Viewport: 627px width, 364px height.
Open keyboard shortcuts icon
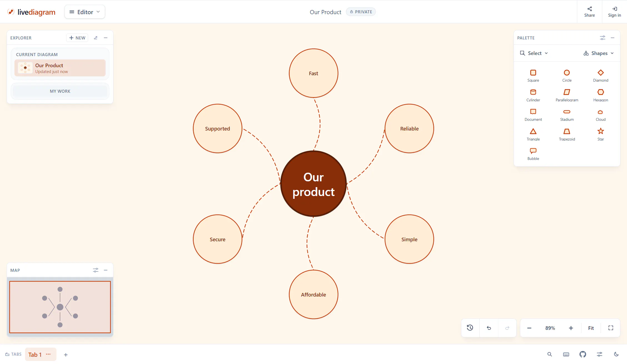tap(566, 354)
